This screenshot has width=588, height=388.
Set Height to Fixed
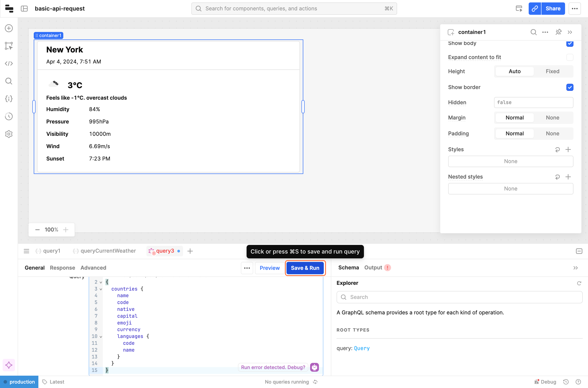pos(552,71)
